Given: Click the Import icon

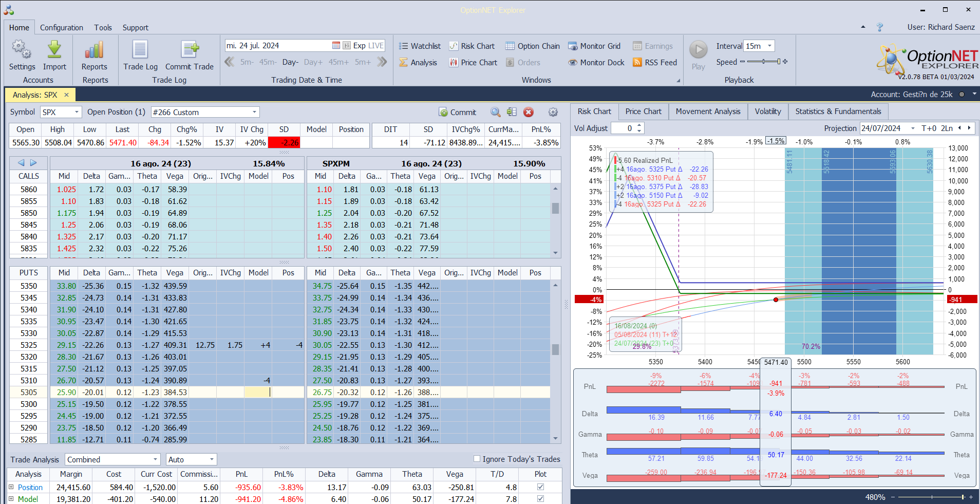Looking at the screenshot, I should click(x=54, y=55).
